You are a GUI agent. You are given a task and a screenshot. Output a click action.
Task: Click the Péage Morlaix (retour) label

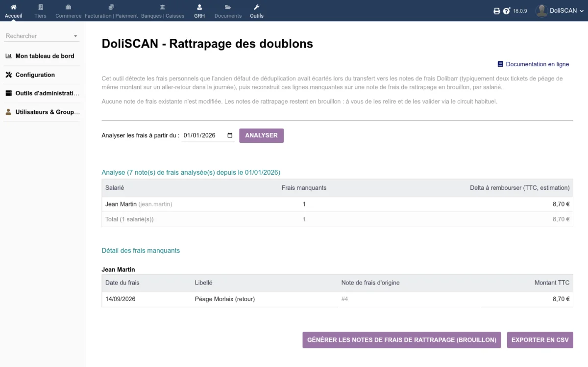pos(225,299)
